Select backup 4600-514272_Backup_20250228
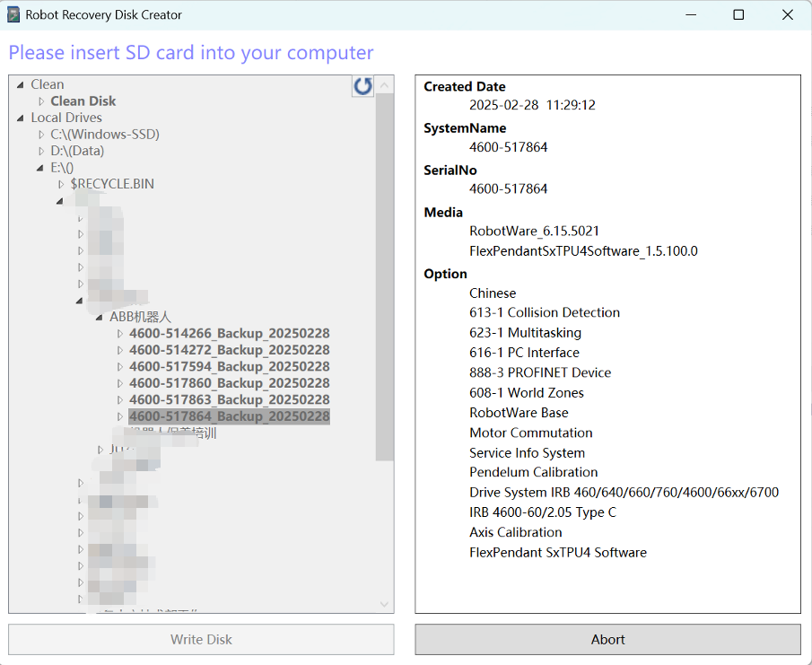 (x=230, y=350)
